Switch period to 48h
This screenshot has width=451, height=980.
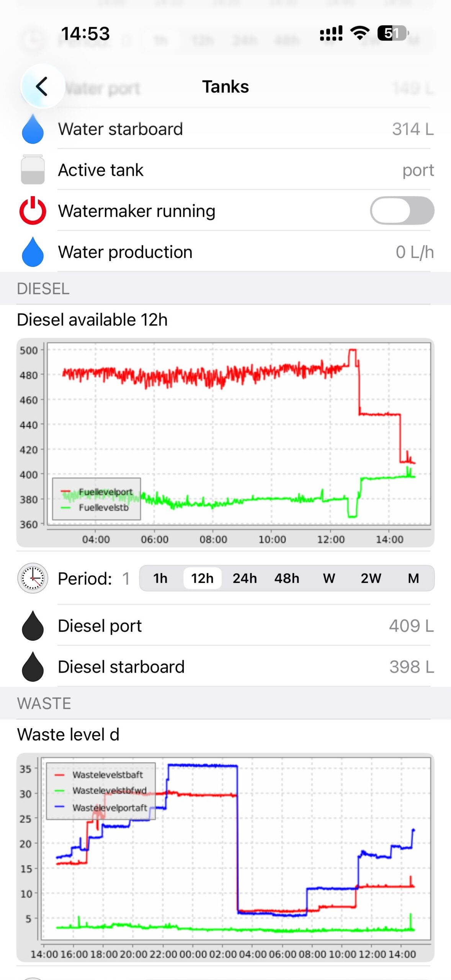pos(287,578)
